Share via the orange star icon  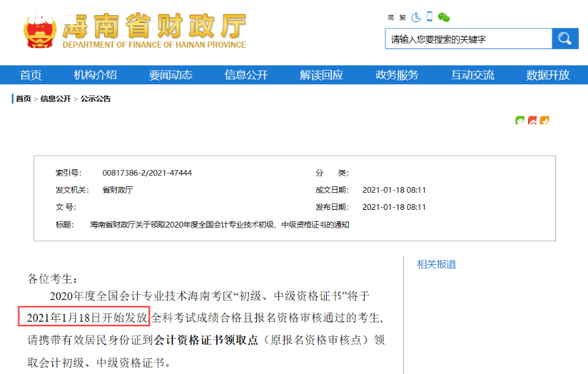(x=544, y=120)
